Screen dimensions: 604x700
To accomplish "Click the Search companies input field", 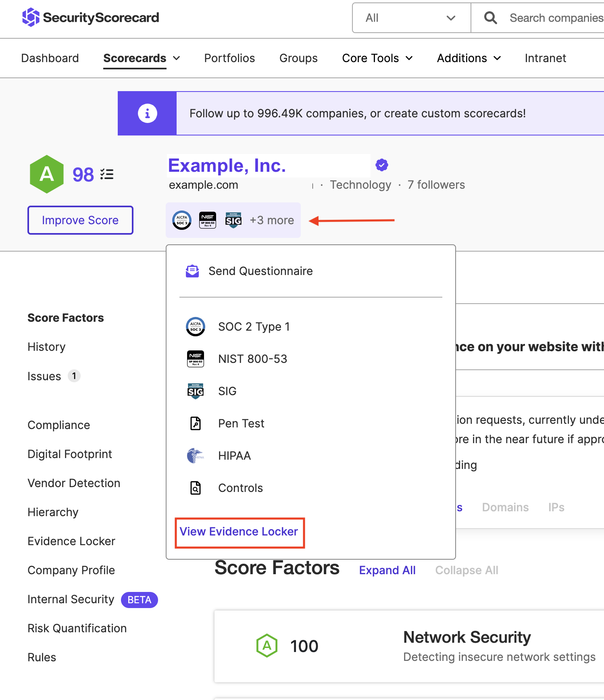I will pos(556,18).
